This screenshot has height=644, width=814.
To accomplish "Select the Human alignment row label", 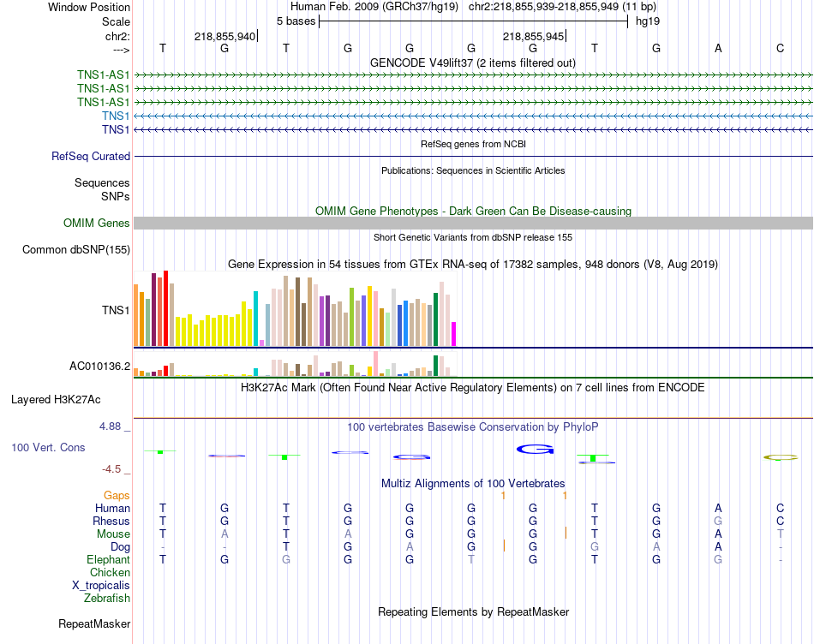I will (x=112, y=508).
